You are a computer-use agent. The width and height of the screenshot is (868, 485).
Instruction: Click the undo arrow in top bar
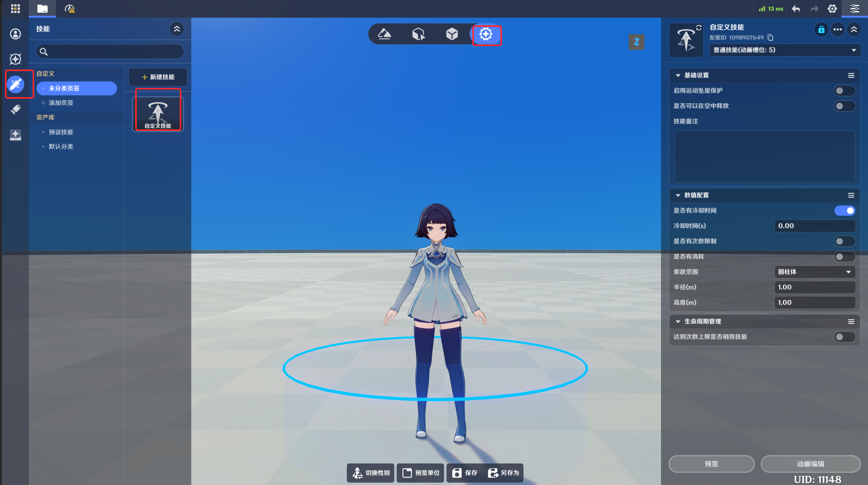796,9
